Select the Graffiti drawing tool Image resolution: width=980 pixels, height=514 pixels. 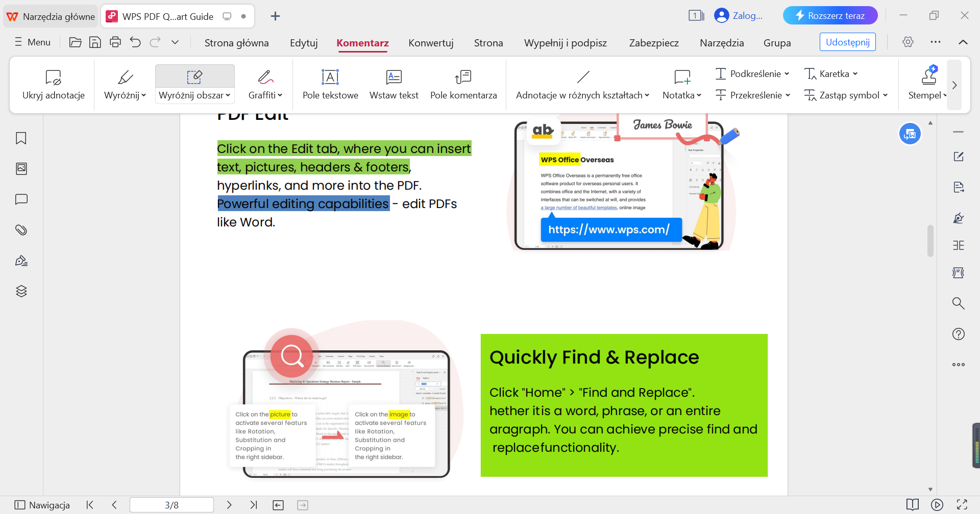265,78
